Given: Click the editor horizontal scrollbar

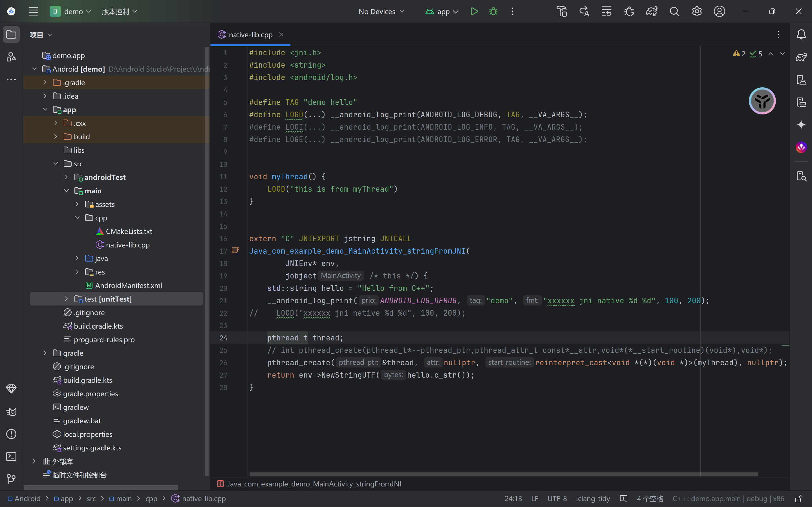Looking at the screenshot, I should point(503,474).
